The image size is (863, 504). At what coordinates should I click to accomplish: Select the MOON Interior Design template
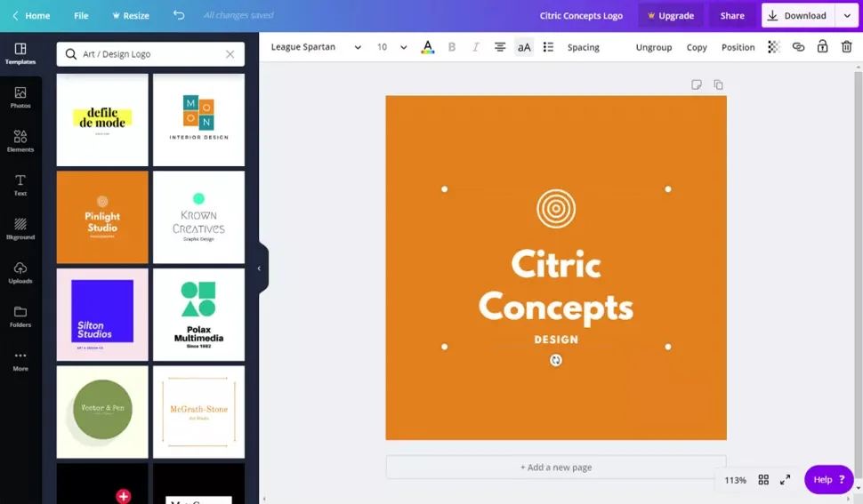(x=198, y=120)
